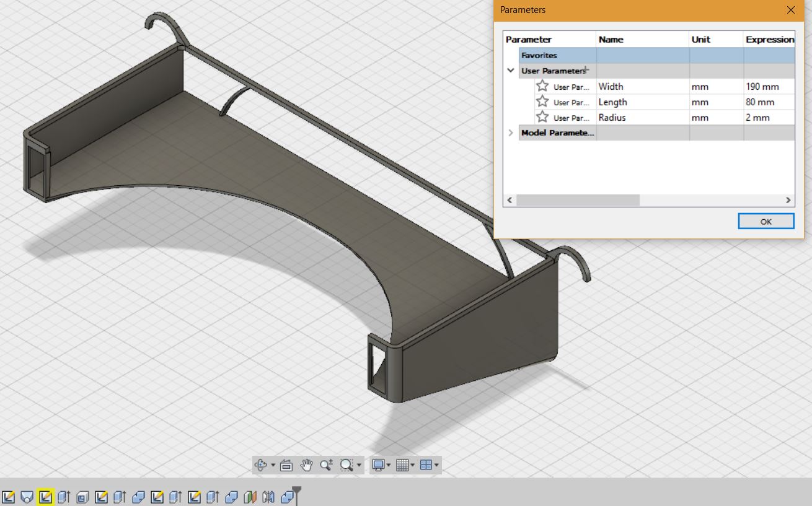Open the Zoom Window dropdown arrow
This screenshot has width=812, height=506.
(x=359, y=465)
